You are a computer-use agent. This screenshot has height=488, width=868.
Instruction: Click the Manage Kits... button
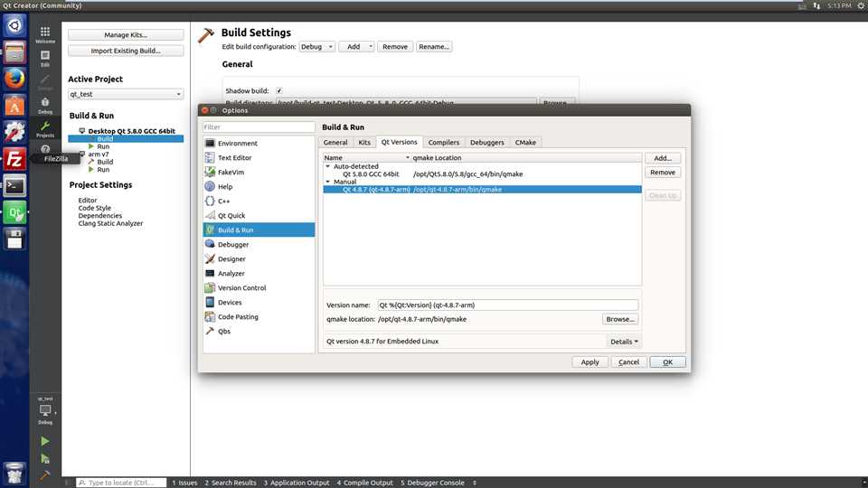pos(126,35)
